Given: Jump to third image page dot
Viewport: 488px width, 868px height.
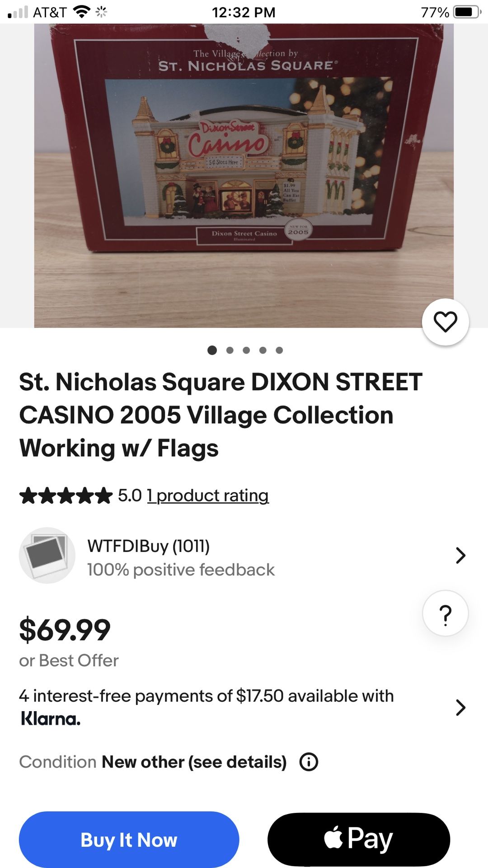Looking at the screenshot, I should tap(246, 350).
